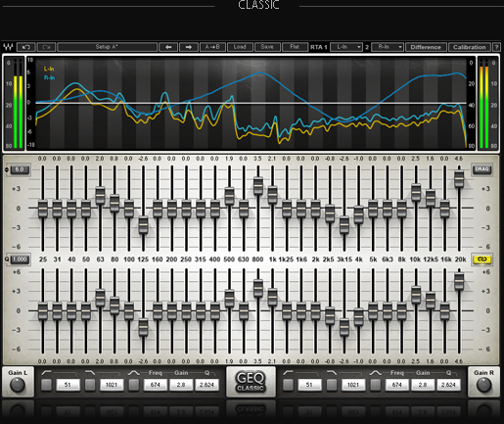Click right bell Freq field 674
Screen dimensions: 504x424
[397, 385]
